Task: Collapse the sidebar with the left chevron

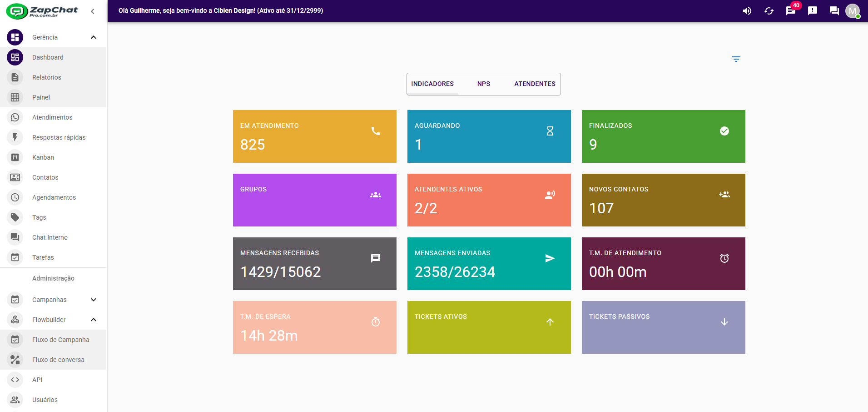Action: (93, 11)
